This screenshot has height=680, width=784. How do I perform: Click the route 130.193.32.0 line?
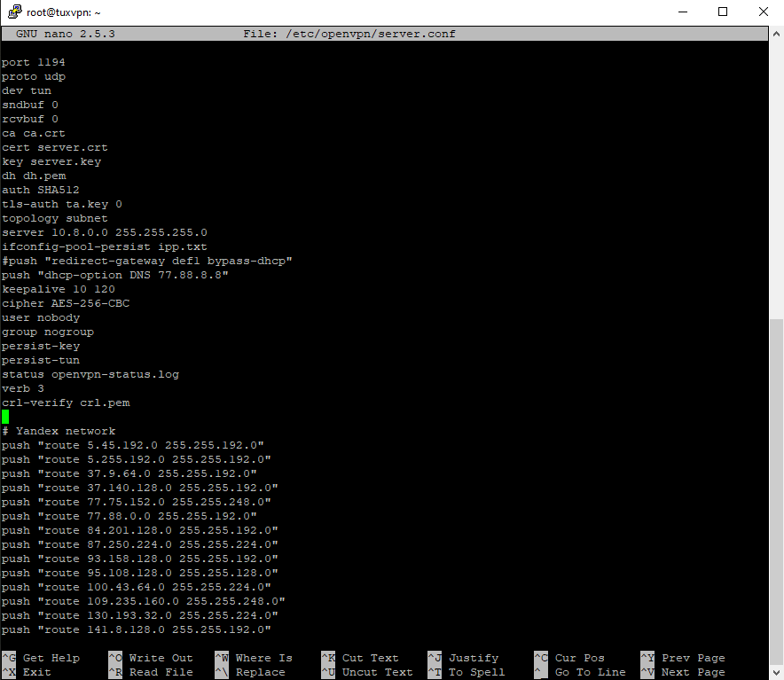click(139, 615)
